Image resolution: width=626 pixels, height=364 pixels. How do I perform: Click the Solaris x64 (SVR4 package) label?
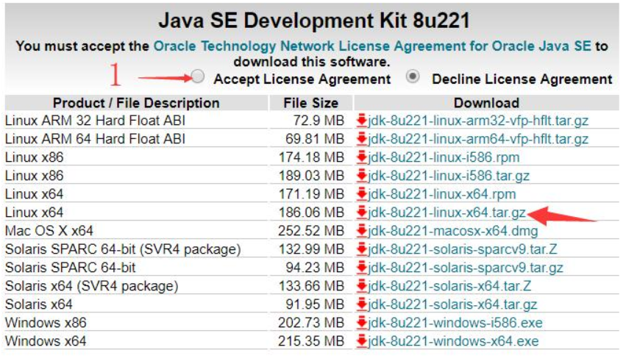[91, 286]
